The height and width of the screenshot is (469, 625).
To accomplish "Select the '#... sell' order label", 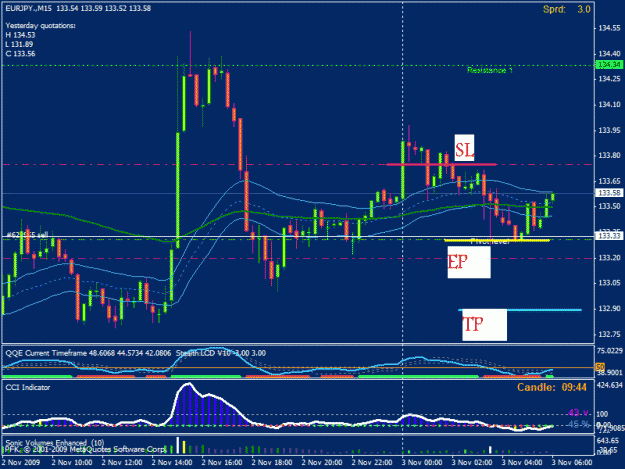I will 28,235.
